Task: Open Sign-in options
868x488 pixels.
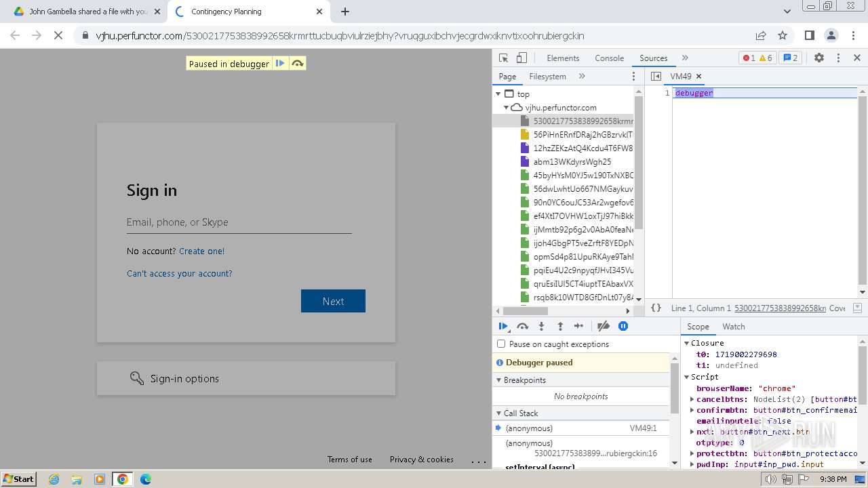Action: [x=245, y=378]
